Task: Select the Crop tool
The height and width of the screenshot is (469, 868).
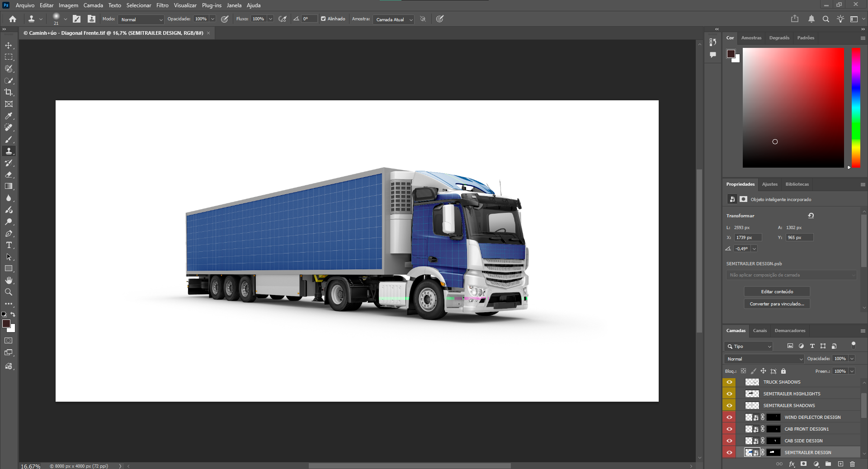Action: pyautogui.click(x=9, y=92)
